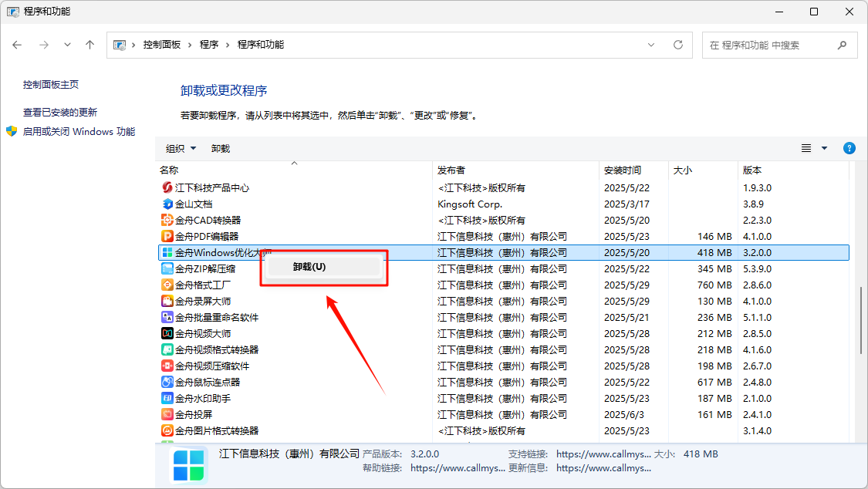Image resolution: width=868 pixels, height=489 pixels.
Task: Open help with the question mark icon
Action: (x=849, y=148)
